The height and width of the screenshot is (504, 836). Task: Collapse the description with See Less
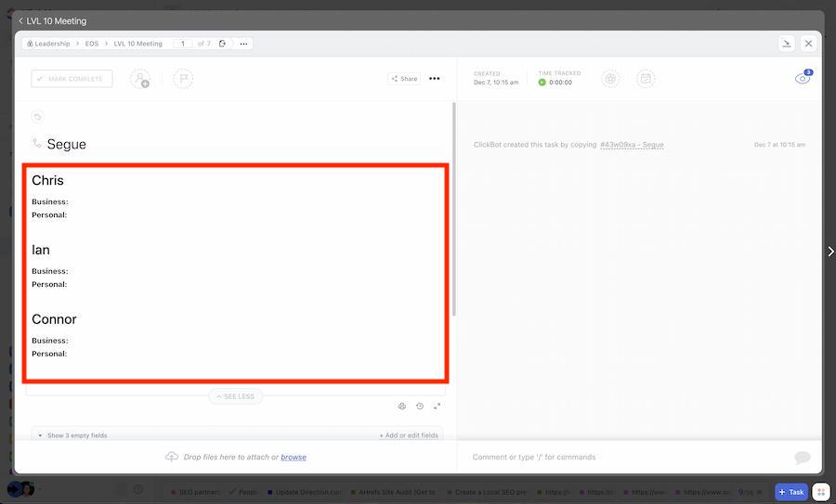[x=236, y=396]
